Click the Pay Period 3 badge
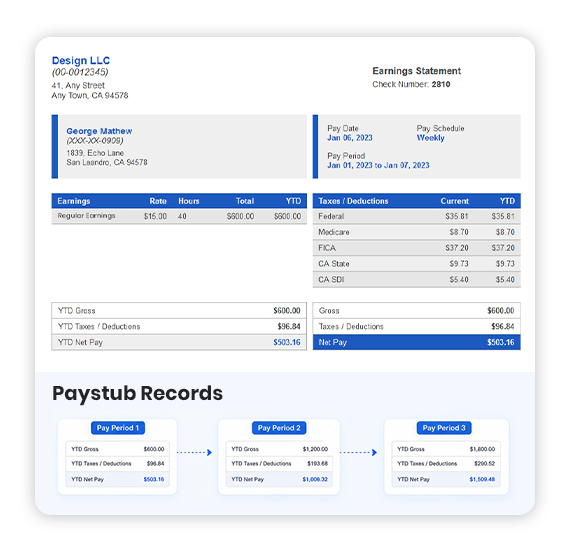The width and height of the screenshot is (571, 546). click(444, 428)
